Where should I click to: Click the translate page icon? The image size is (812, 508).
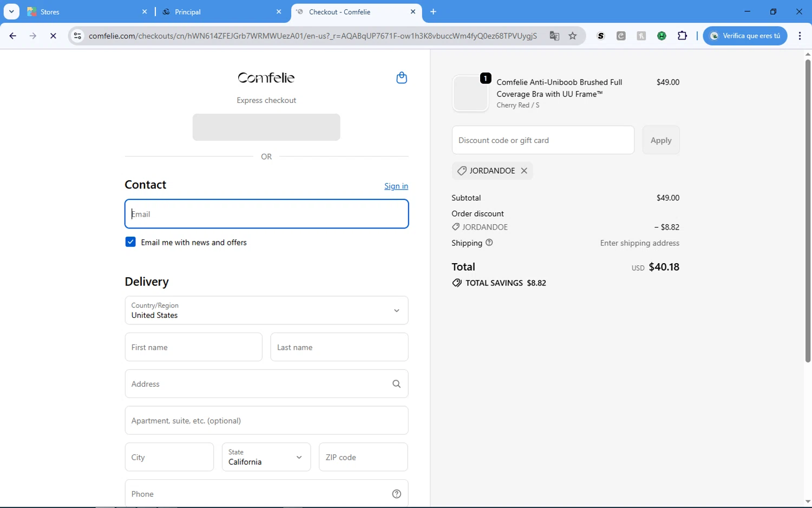click(x=554, y=36)
